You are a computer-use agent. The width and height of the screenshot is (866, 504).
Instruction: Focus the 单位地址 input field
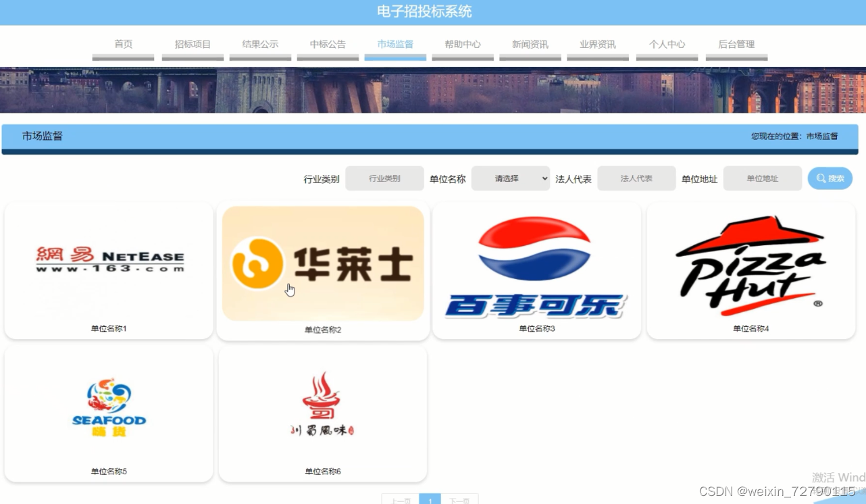[763, 178]
